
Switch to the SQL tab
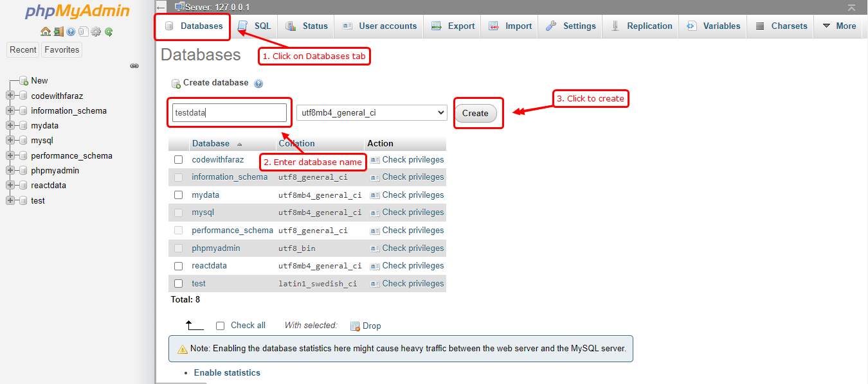tap(255, 26)
